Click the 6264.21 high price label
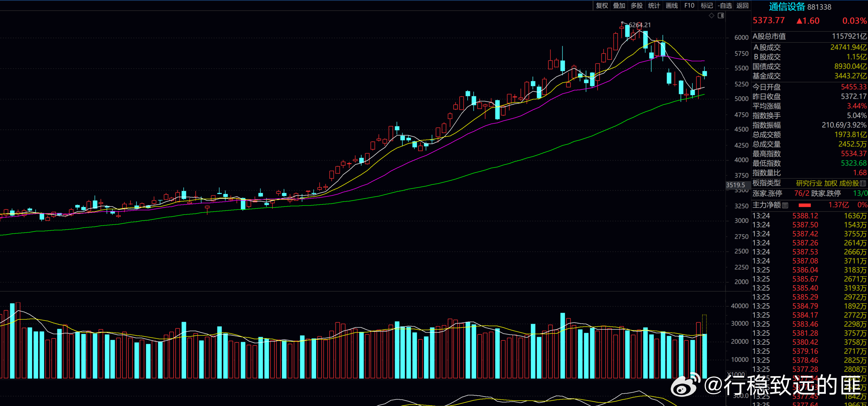 [640, 25]
